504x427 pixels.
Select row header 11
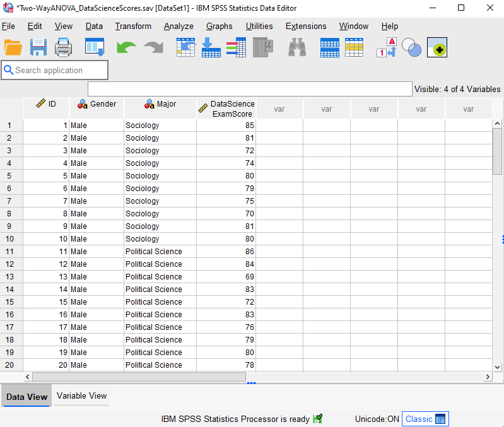(11, 251)
